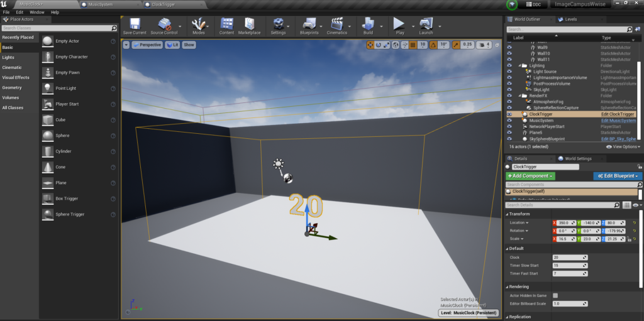Click the Blueprints toolbar icon

(x=309, y=24)
